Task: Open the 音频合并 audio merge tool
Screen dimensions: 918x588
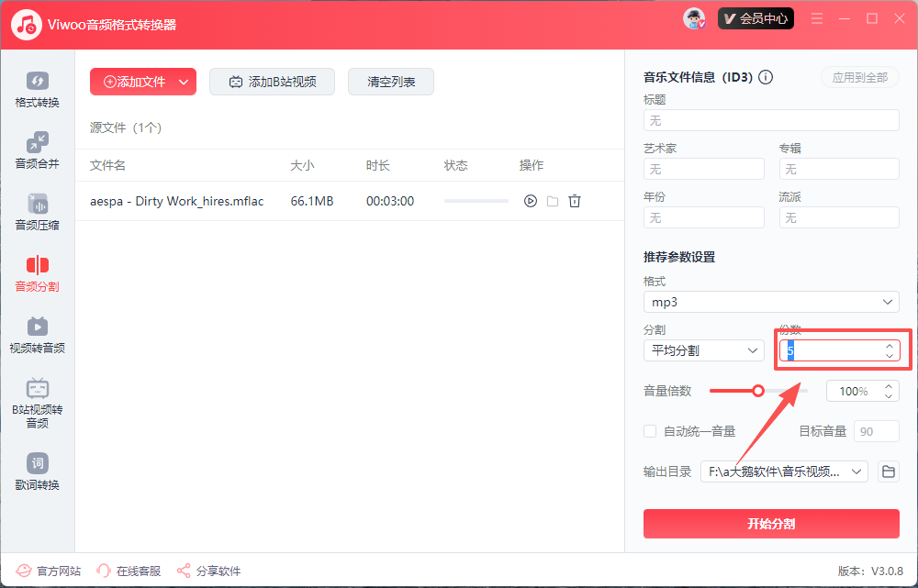Action: pos(37,151)
